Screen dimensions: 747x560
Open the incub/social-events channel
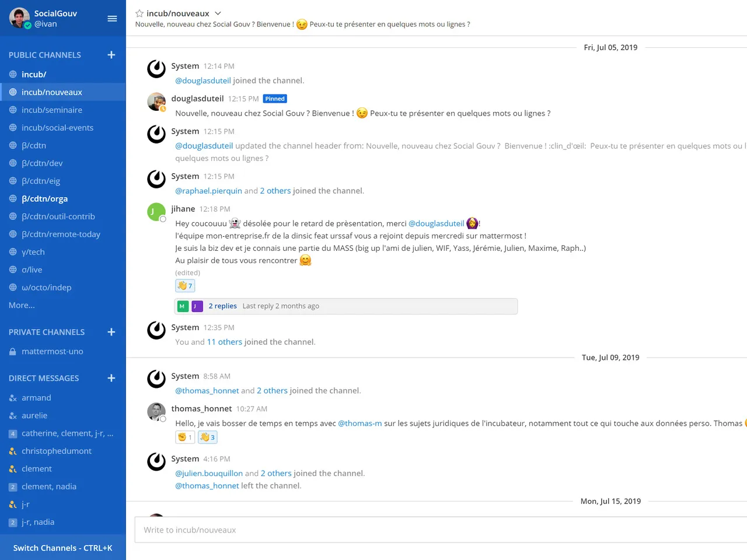coord(63,128)
